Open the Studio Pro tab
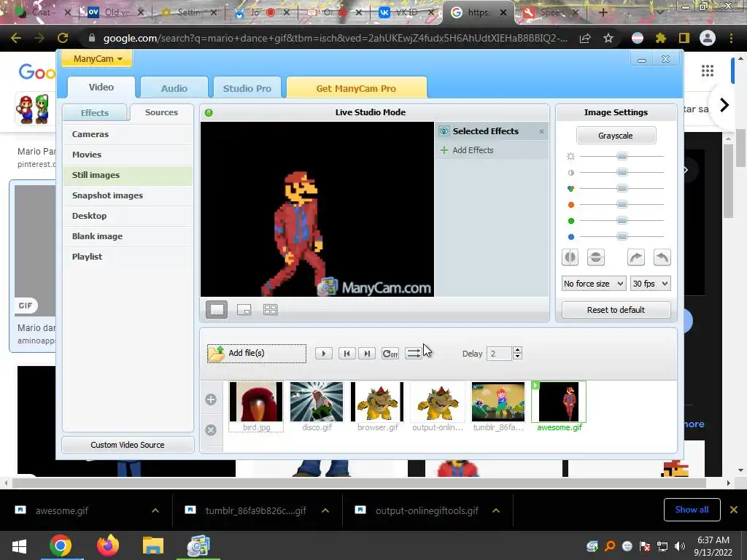This screenshot has width=747, height=560. pyautogui.click(x=247, y=88)
